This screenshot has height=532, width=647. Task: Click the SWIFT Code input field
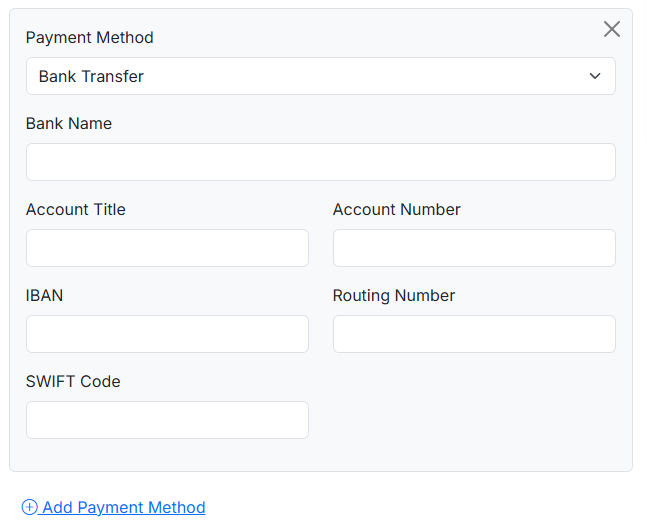167,420
